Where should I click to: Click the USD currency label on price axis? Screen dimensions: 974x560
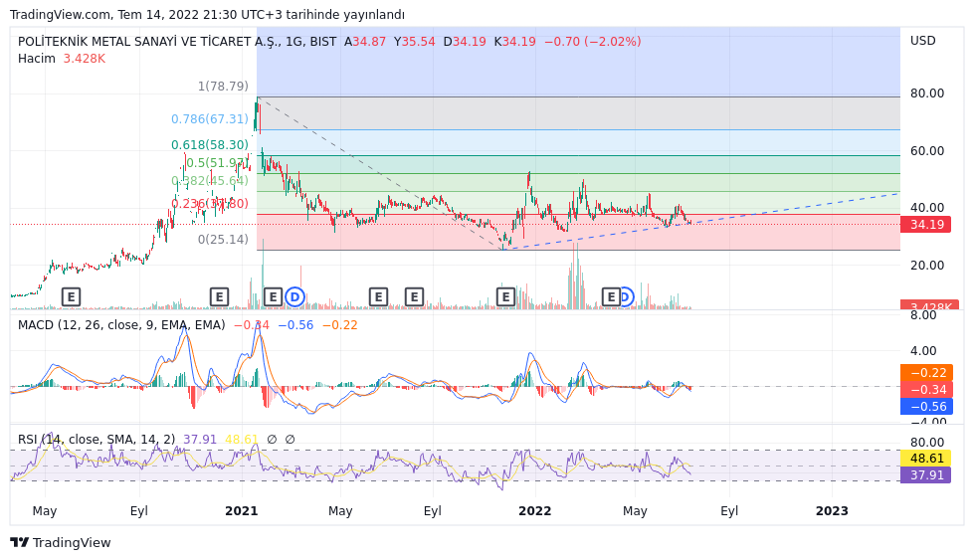(x=923, y=41)
